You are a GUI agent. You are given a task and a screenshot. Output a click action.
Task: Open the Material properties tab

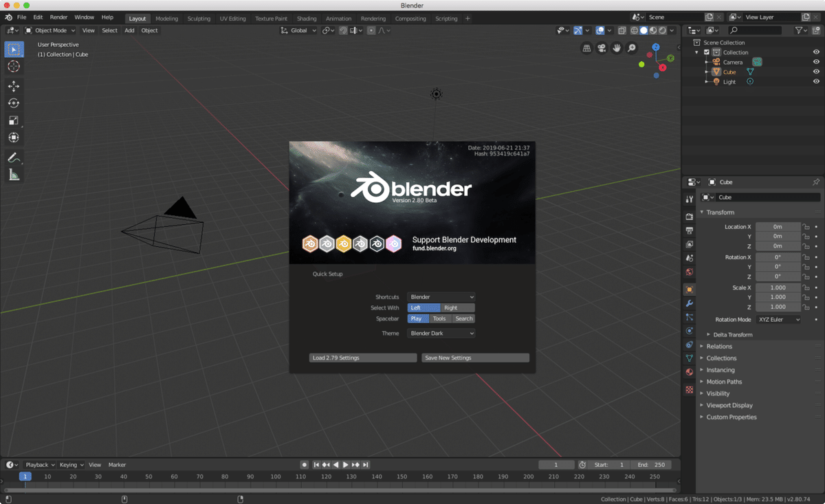tap(689, 372)
